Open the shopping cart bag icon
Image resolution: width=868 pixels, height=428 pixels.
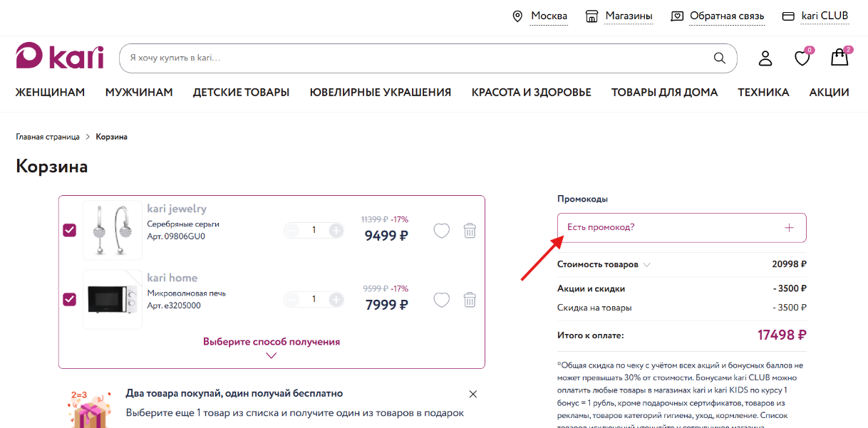(x=839, y=58)
